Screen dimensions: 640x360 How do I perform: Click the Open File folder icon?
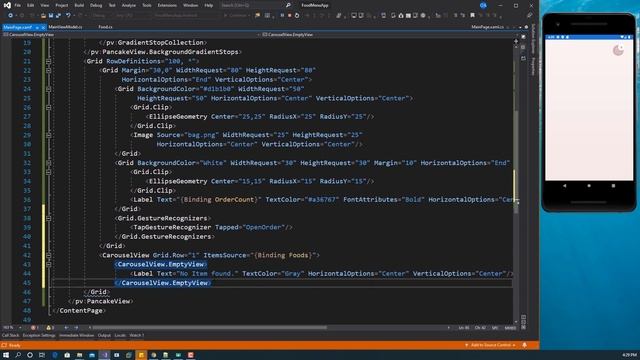pos(43,16)
